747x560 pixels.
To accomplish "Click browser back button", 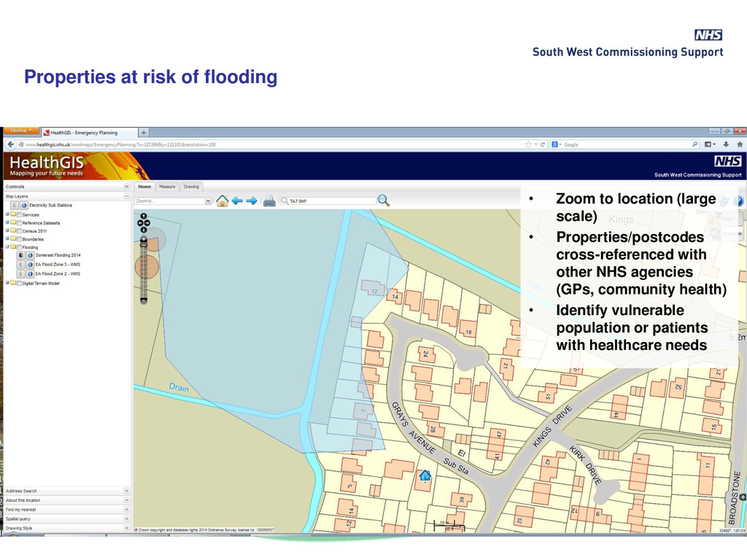I will [10, 144].
